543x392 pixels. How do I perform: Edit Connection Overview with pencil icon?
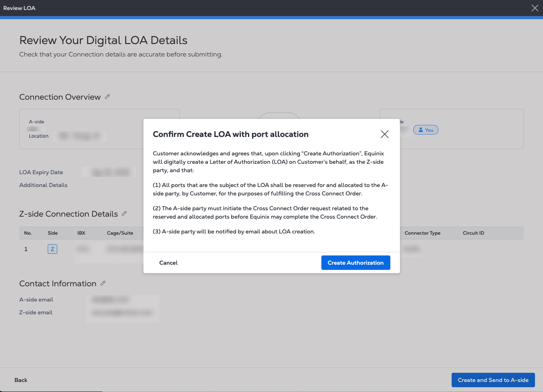coord(107,97)
